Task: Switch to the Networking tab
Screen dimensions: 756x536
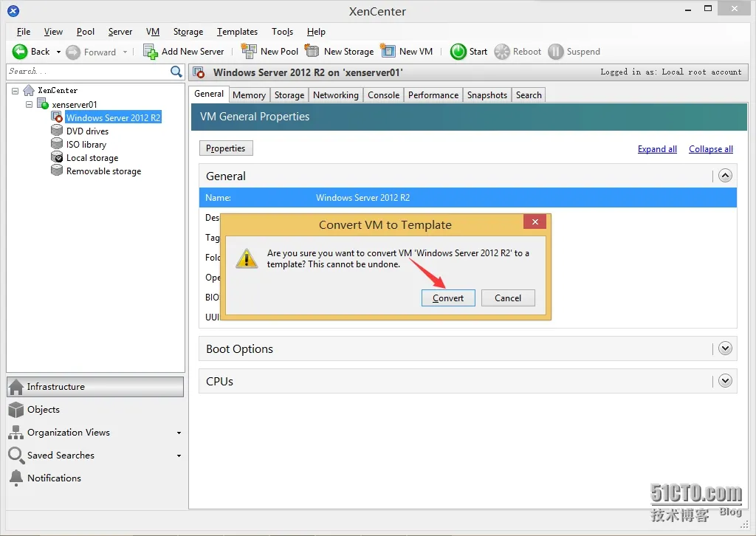Action: (336, 95)
